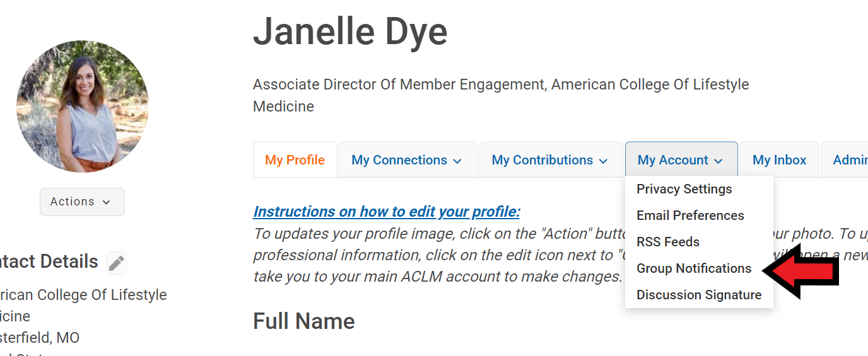This screenshot has height=356, width=868.
Task: Select Privacy Settings from the menu
Action: pyautogui.click(x=684, y=189)
